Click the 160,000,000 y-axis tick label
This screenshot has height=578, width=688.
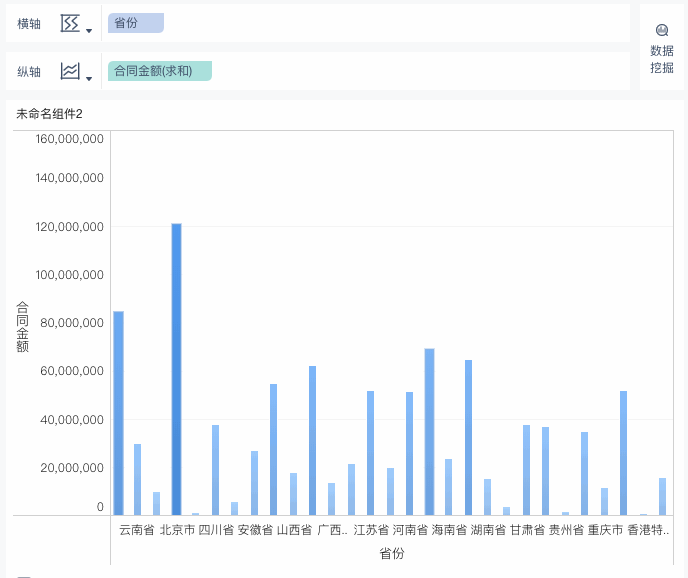click(70, 139)
